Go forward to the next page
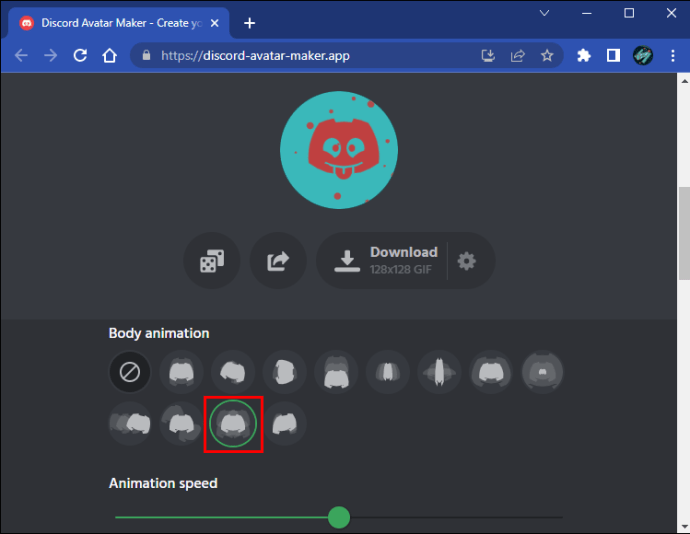 click(x=51, y=55)
